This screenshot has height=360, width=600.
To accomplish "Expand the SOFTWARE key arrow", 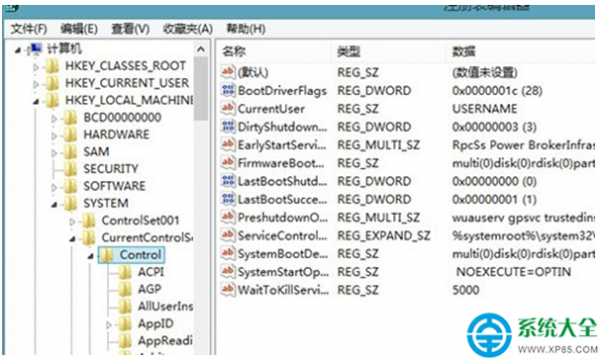I will 54,187.
